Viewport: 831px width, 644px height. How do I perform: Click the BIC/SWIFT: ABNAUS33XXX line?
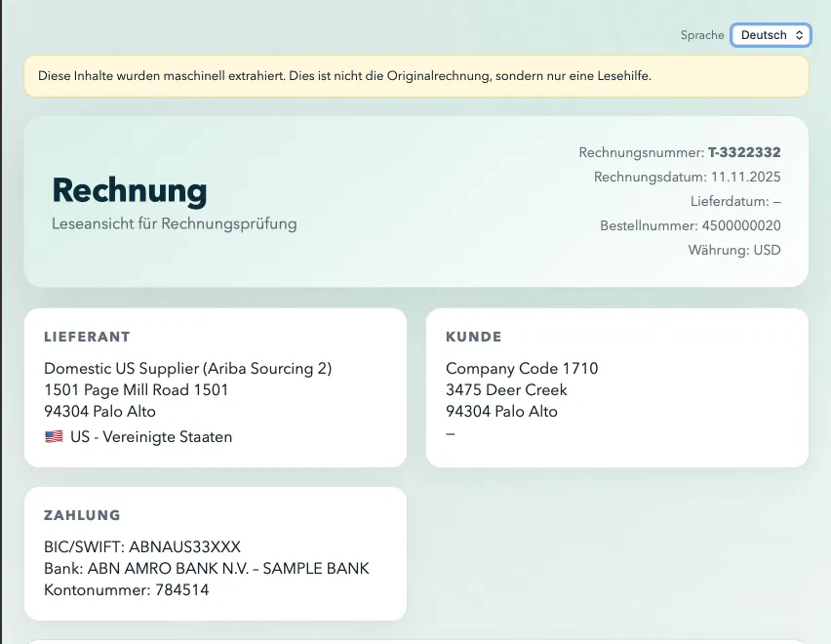[x=142, y=547]
